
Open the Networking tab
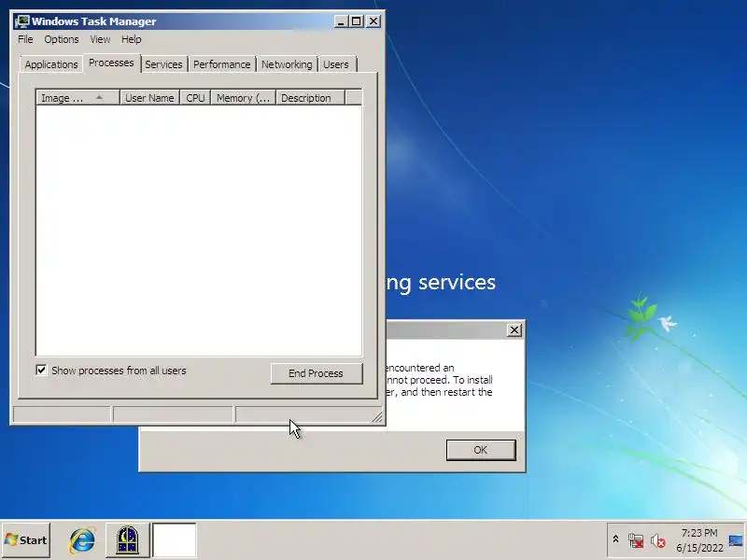(287, 64)
